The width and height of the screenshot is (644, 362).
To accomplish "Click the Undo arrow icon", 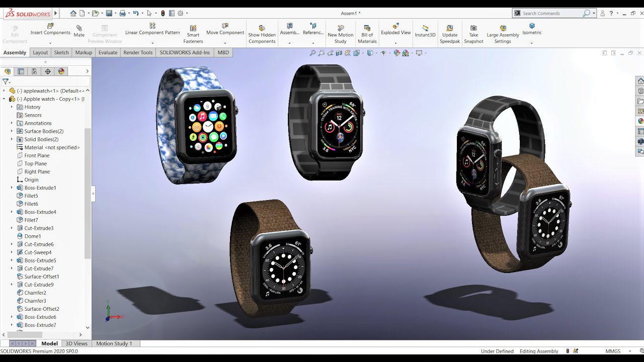I will pyautogui.click(x=135, y=14).
